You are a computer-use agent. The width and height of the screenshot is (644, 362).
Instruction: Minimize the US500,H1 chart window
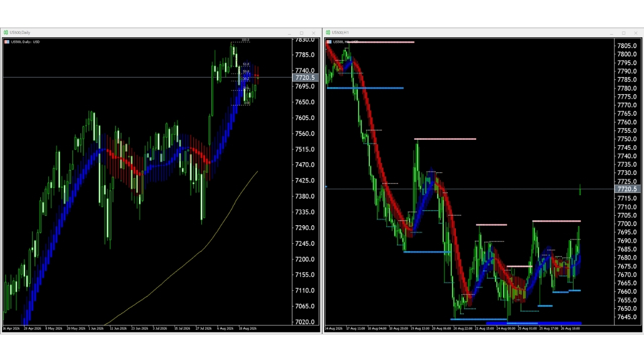(611, 33)
